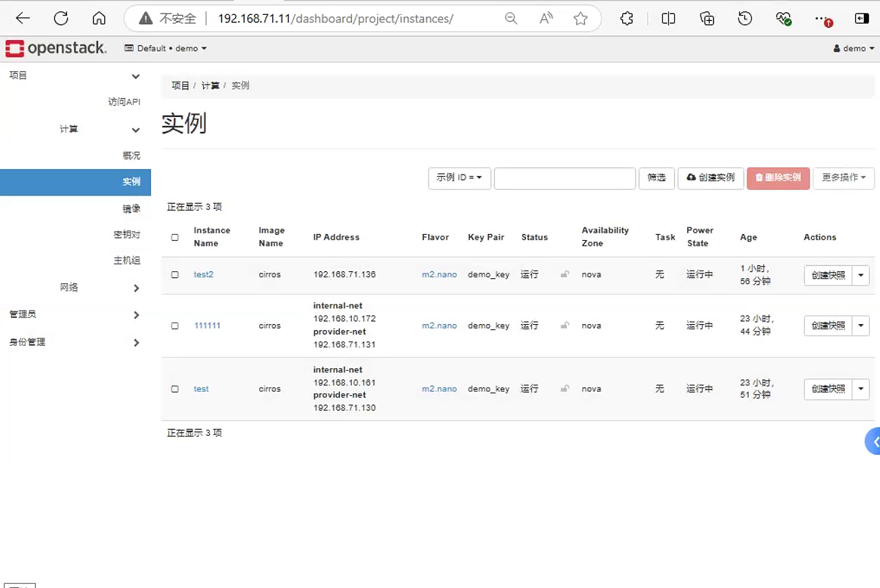This screenshot has width=880, height=588.
Task: Click the browser address bar URL
Action: pos(336,19)
